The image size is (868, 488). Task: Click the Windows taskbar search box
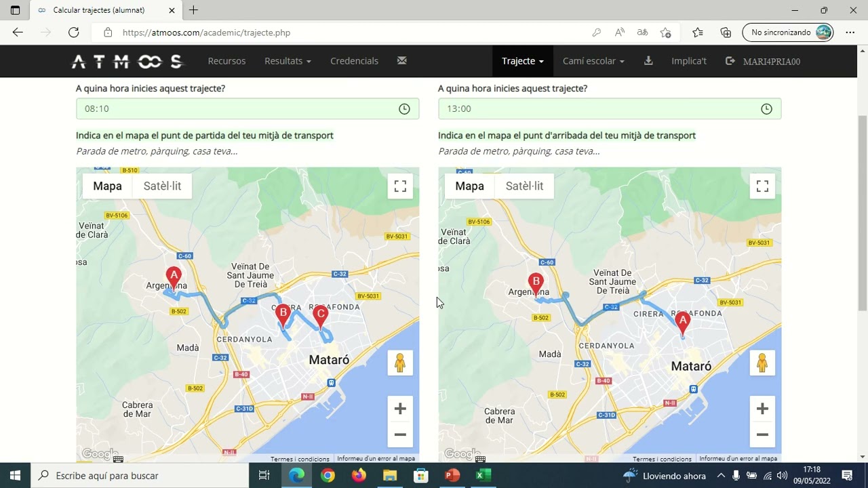(140, 475)
